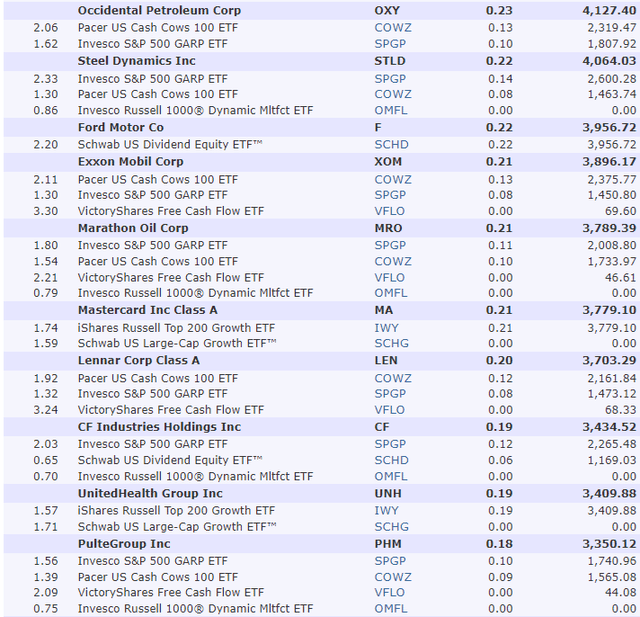Click the VFLO ticker under Exxon Mobil
The image size is (640, 617).
tap(390, 211)
